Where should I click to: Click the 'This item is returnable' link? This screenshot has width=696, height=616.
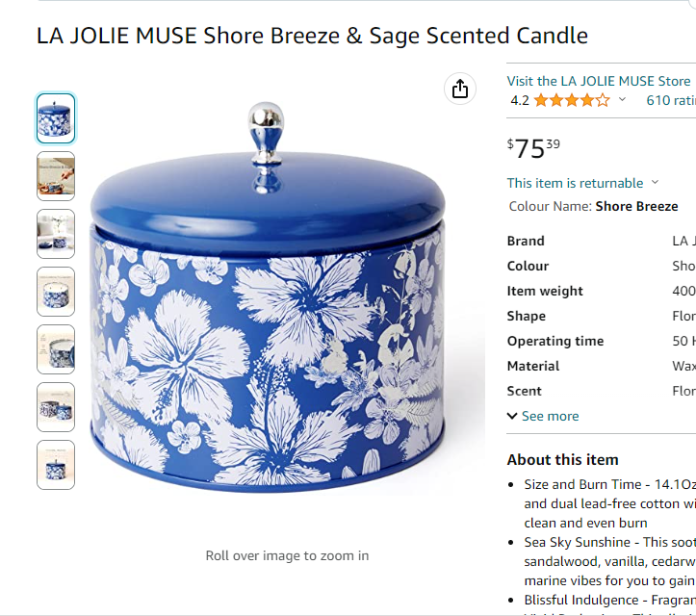pos(576,183)
